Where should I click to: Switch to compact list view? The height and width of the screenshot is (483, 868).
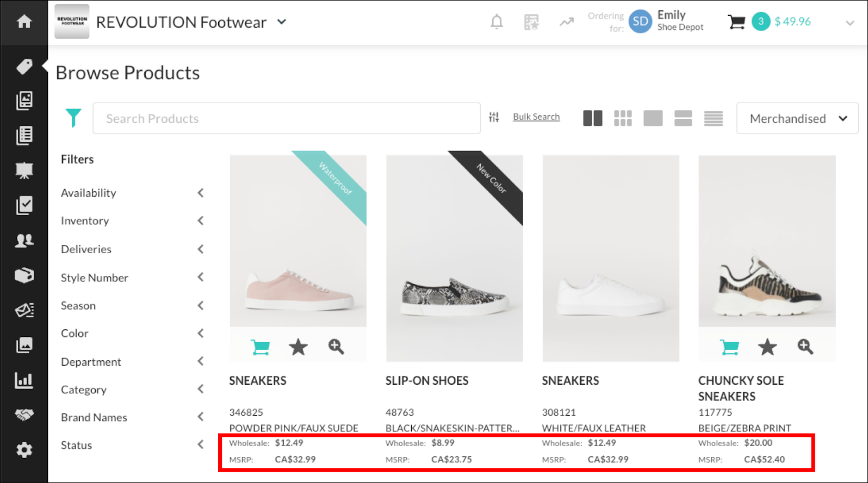click(713, 118)
